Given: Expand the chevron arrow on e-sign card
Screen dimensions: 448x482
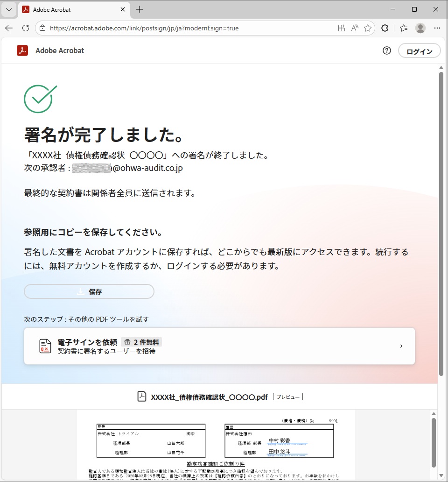Looking at the screenshot, I should click(x=401, y=346).
